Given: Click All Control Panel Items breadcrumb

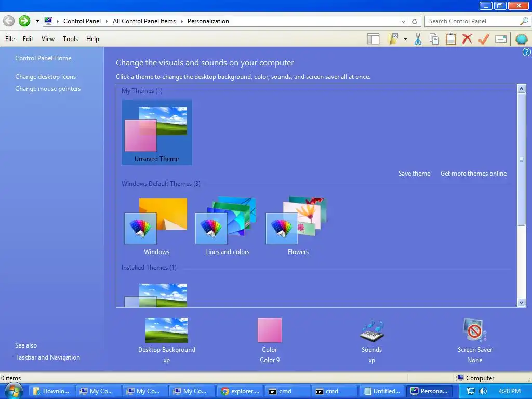Looking at the screenshot, I should (144, 21).
